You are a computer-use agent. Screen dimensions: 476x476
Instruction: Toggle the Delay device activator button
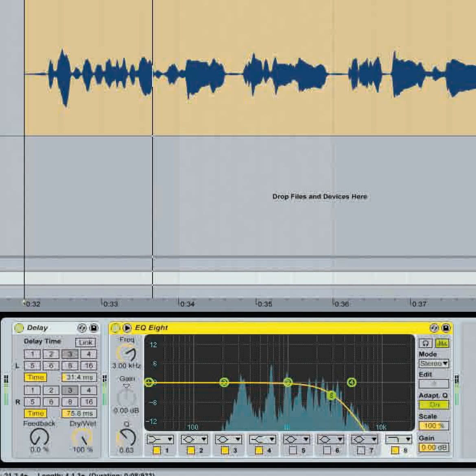19,328
